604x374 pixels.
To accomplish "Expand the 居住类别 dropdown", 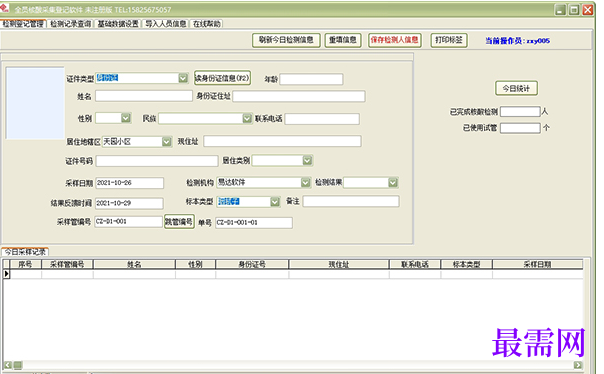I will pos(307,160).
